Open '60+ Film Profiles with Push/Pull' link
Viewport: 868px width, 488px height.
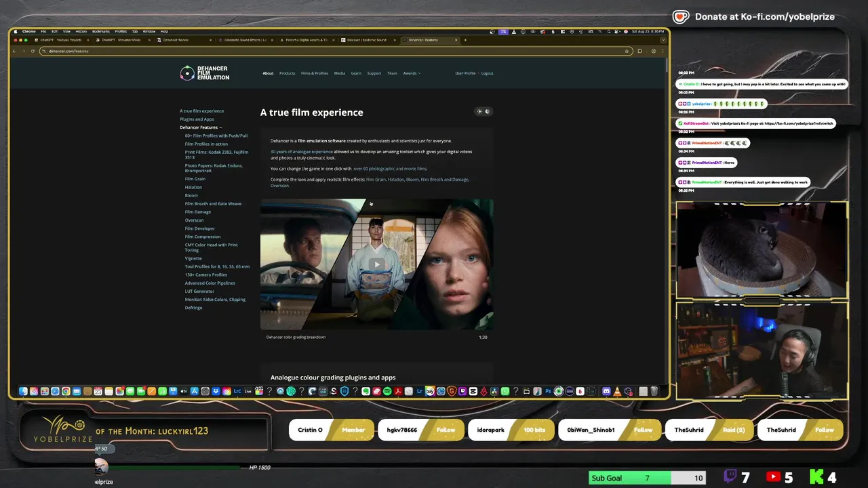click(x=216, y=136)
